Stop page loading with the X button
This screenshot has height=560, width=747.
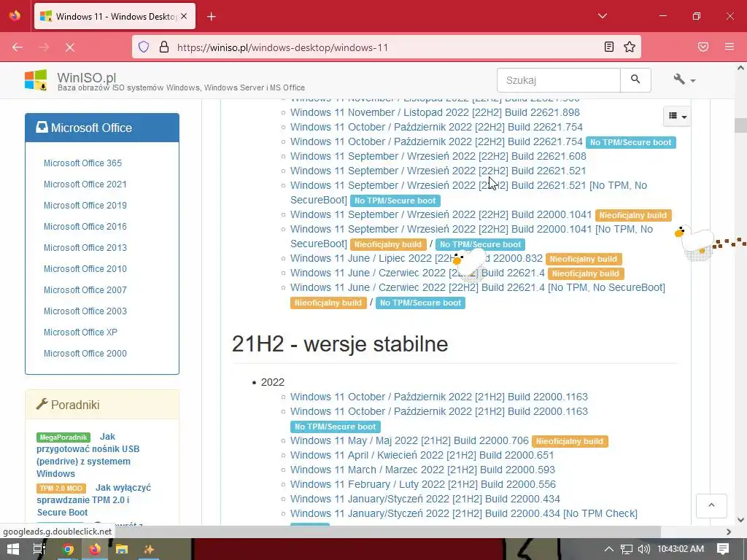point(69,47)
